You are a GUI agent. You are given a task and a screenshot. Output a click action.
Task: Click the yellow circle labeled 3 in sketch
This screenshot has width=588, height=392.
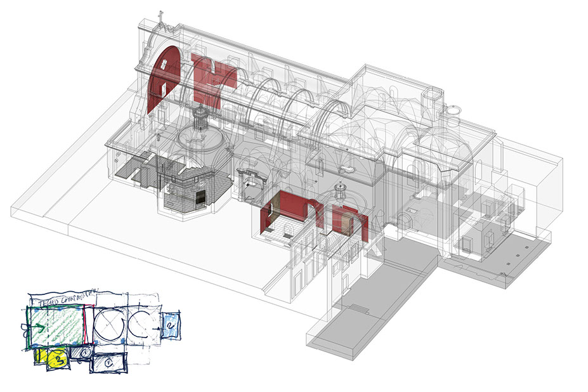click(57, 360)
